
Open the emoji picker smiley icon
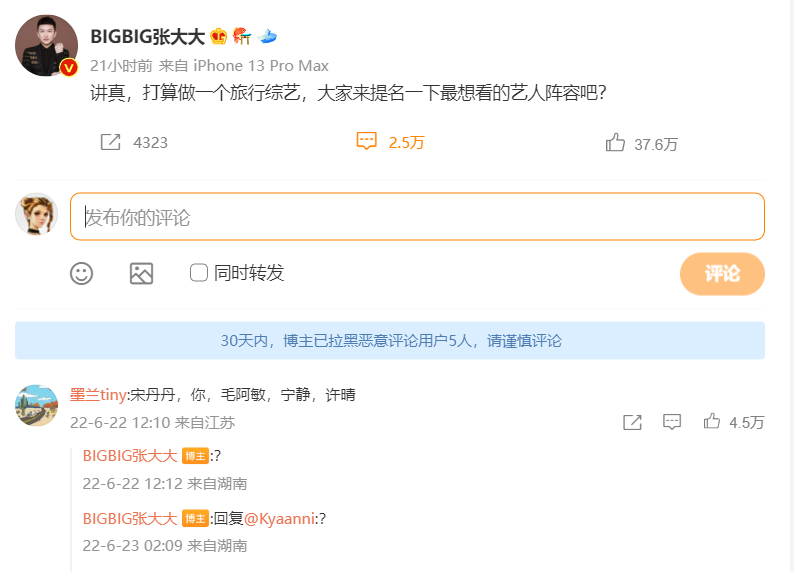(x=81, y=273)
